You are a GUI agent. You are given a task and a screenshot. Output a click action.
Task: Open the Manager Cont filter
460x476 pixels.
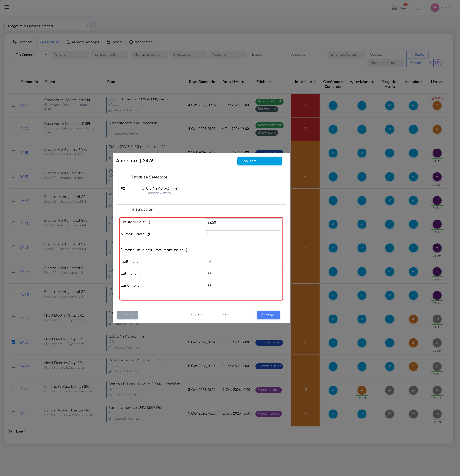point(149,55)
